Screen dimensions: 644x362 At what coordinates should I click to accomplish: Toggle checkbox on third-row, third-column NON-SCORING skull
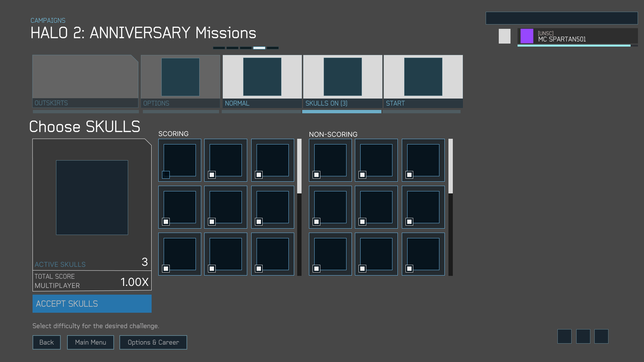click(409, 268)
